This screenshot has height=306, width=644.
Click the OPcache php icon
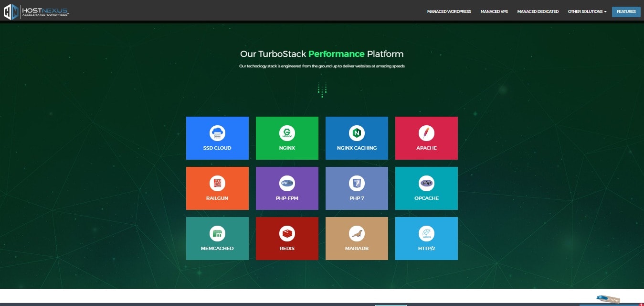tap(426, 183)
